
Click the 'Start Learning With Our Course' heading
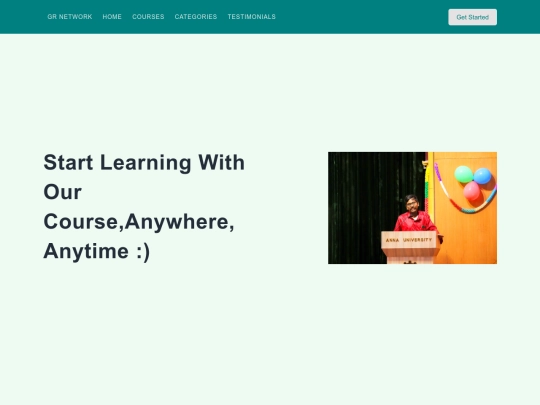pyautogui.click(x=145, y=207)
